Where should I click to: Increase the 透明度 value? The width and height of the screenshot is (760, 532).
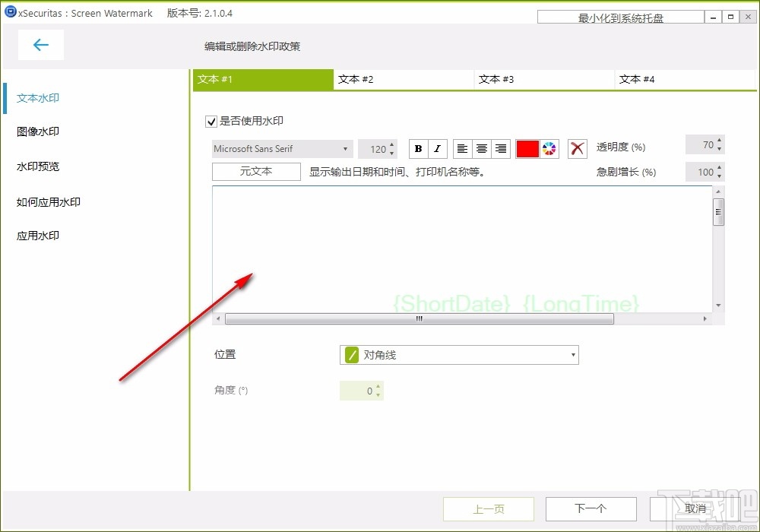tap(719, 141)
